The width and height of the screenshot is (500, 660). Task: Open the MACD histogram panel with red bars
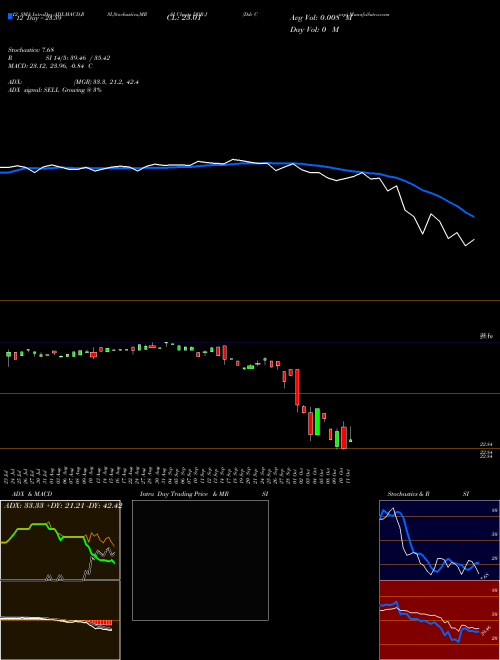point(60,620)
